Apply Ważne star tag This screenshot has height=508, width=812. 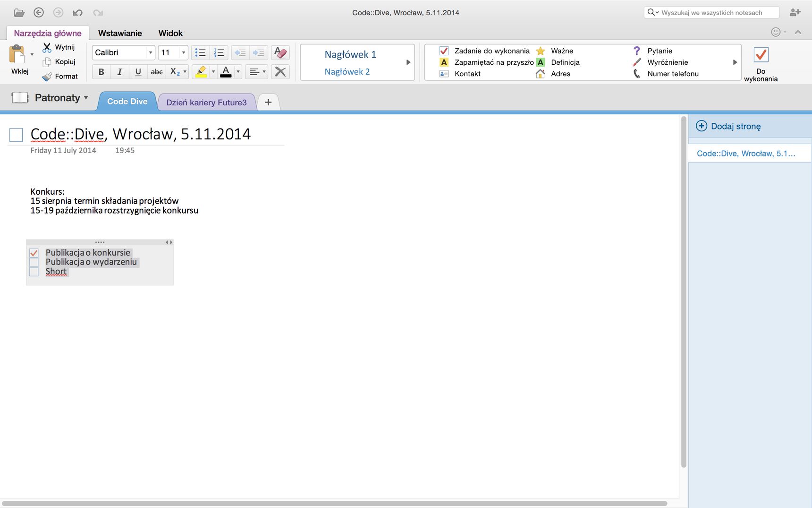coord(555,51)
